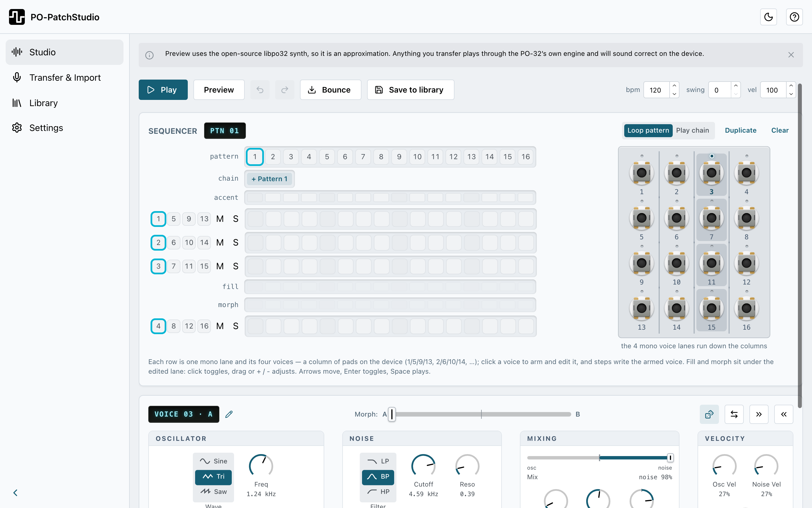Select Loop pattern mode

648,130
